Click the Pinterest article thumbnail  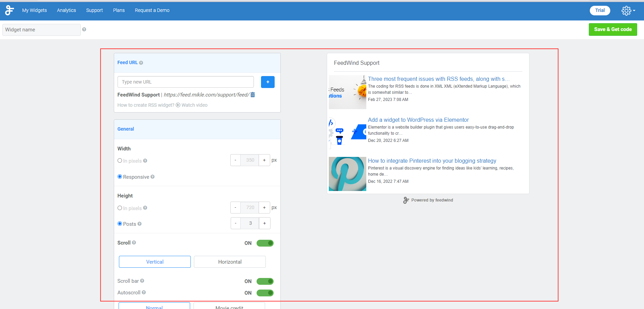pos(348,174)
